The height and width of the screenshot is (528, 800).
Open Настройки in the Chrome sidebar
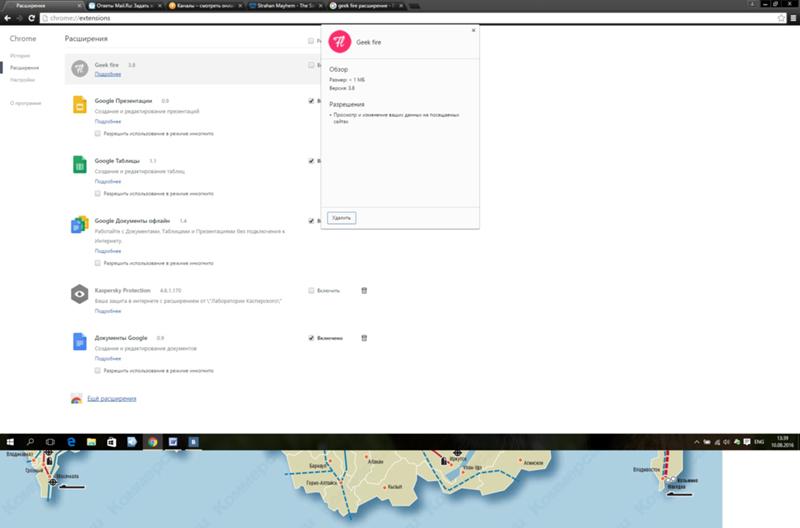[22, 80]
